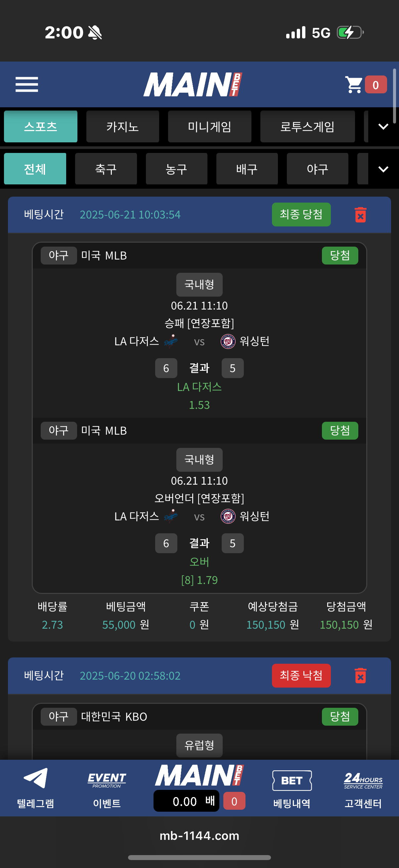Expand the game category dropdown arrow

point(383,127)
